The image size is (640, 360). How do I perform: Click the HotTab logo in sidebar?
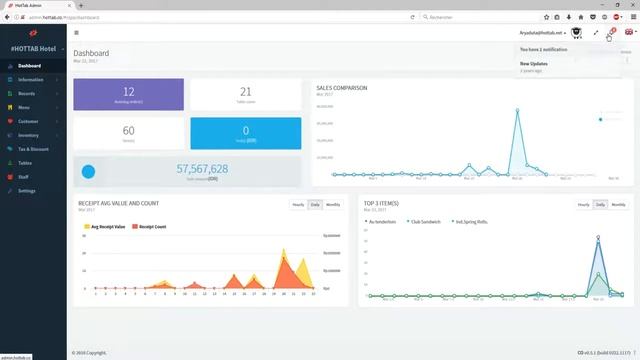click(33, 33)
